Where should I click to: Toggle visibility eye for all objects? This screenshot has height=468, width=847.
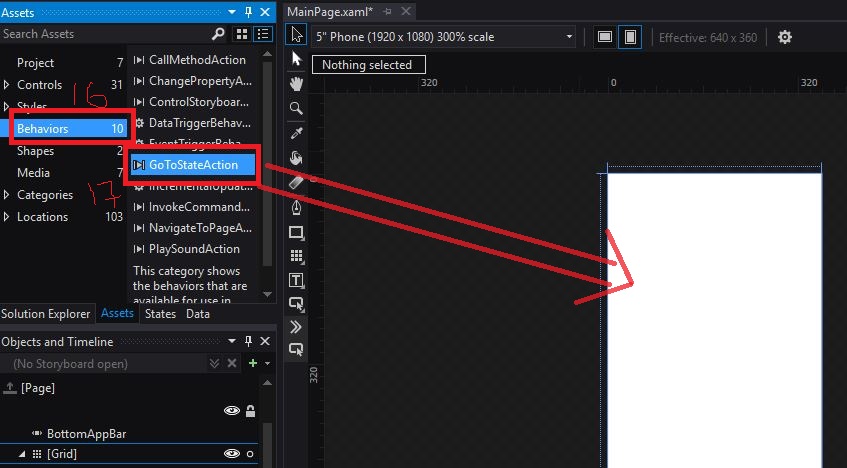click(x=232, y=411)
